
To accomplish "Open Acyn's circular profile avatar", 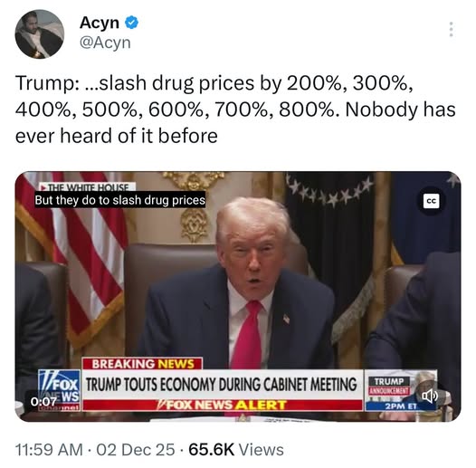I will [x=40, y=33].
